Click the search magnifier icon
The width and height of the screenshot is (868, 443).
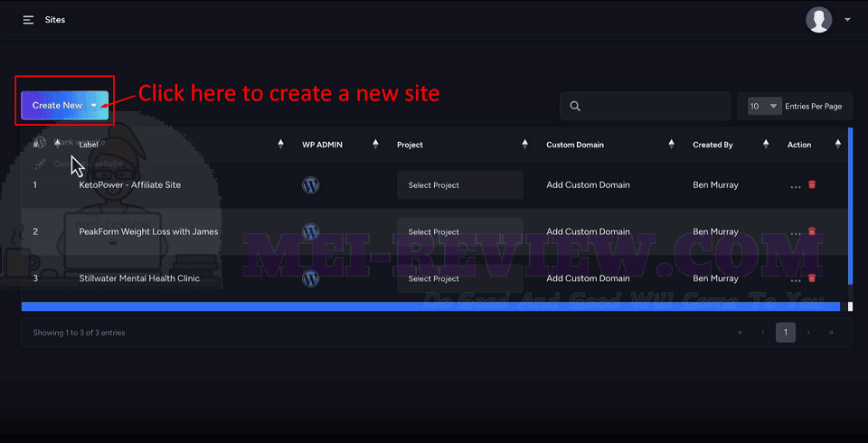(575, 107)
